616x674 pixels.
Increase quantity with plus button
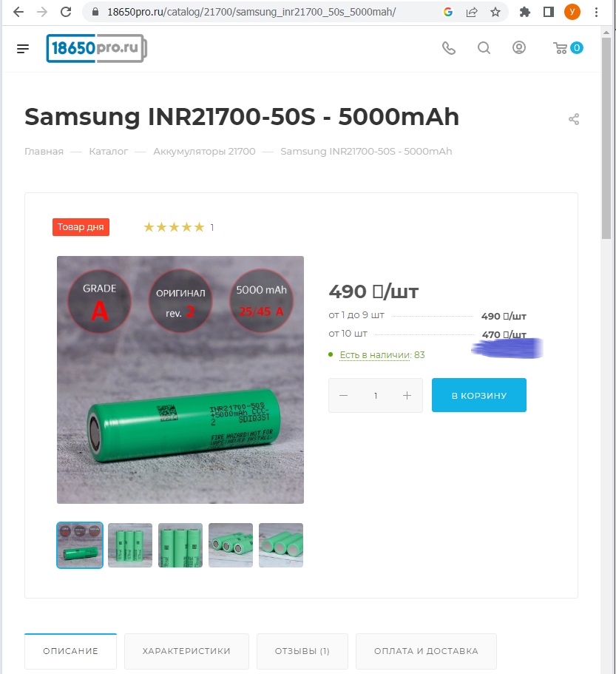point(407,396)
